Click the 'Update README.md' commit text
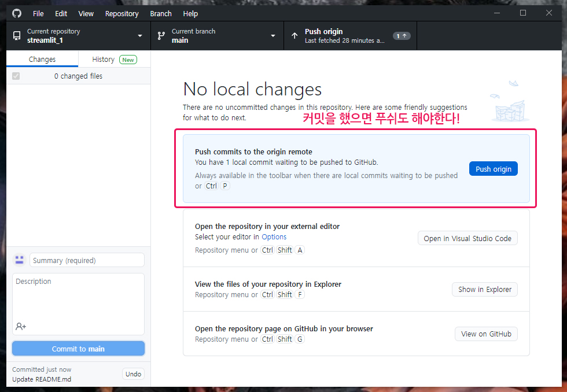The image size is (567, 392). click(x=42, y=379)
